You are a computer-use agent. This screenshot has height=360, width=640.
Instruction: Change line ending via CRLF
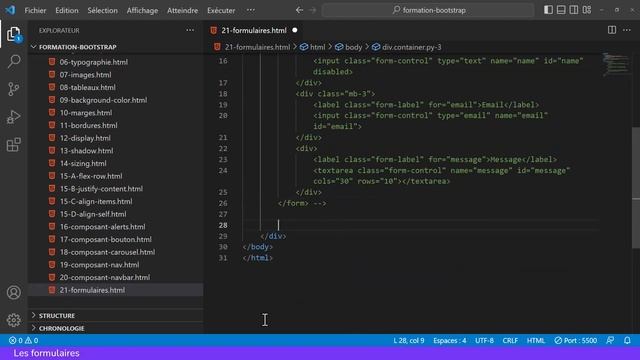[x=510, y=340]
